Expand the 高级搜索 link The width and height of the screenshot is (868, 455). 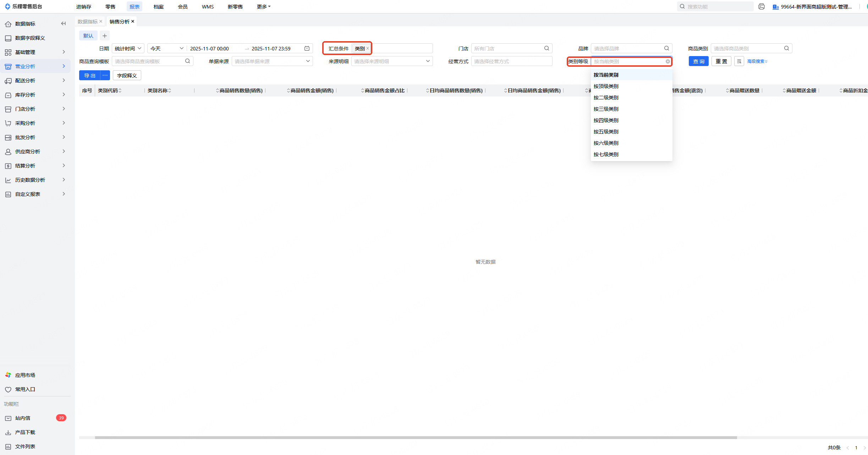pyautogui.click(x=757, y=61)
